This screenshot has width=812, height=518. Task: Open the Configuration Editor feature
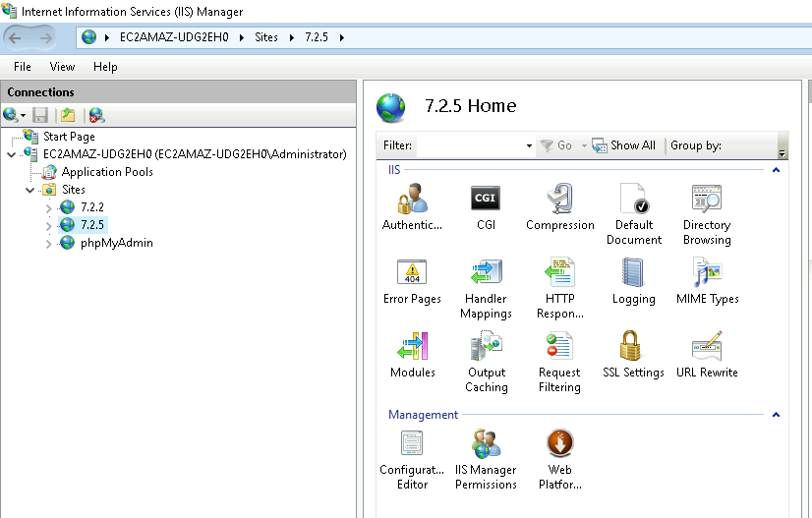[x=412, y=459]
